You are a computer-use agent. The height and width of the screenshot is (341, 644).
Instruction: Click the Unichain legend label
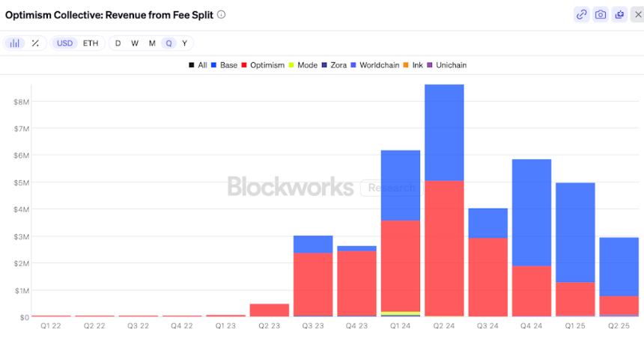click(451, 65)
